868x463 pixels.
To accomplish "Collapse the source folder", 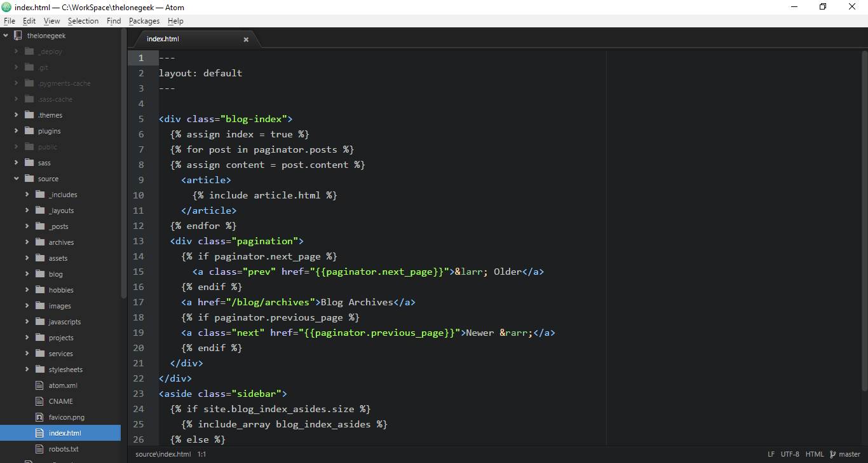I will (16, 178).
